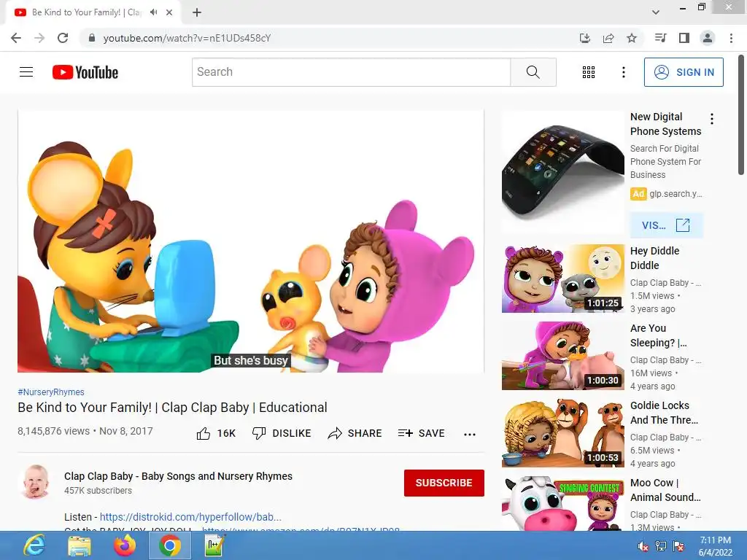Dislike the video with thumbs down
Image resolution: width=747 pixels, height=560 pixels.
(x=281, y=433)
